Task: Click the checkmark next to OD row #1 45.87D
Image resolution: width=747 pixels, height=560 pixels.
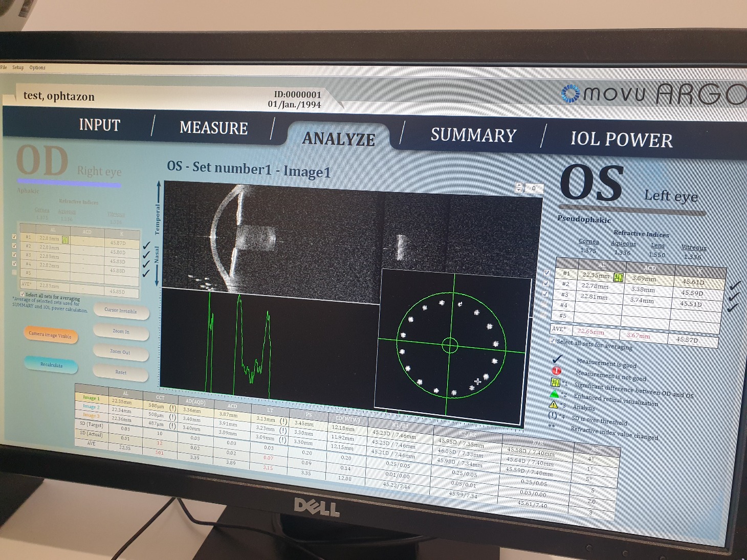Action: [x=147, y=246]
